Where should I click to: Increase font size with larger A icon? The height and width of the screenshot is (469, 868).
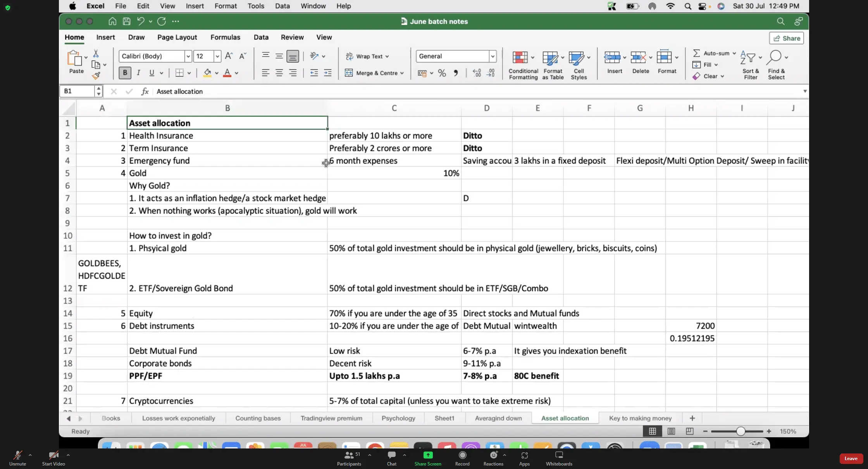(x=229, y=56)
